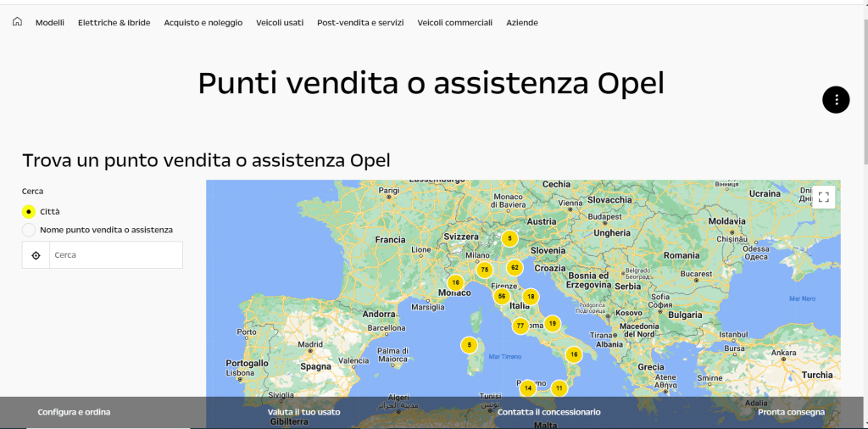Screen dimensions: 868x429
Task: Click the Mar Tirreno sea label
Action: (x=505, y=356)
